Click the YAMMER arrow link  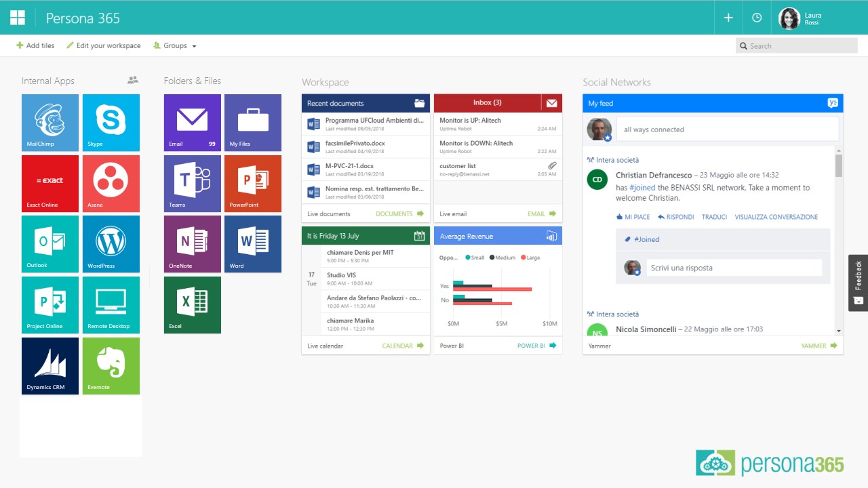point(819,346)
